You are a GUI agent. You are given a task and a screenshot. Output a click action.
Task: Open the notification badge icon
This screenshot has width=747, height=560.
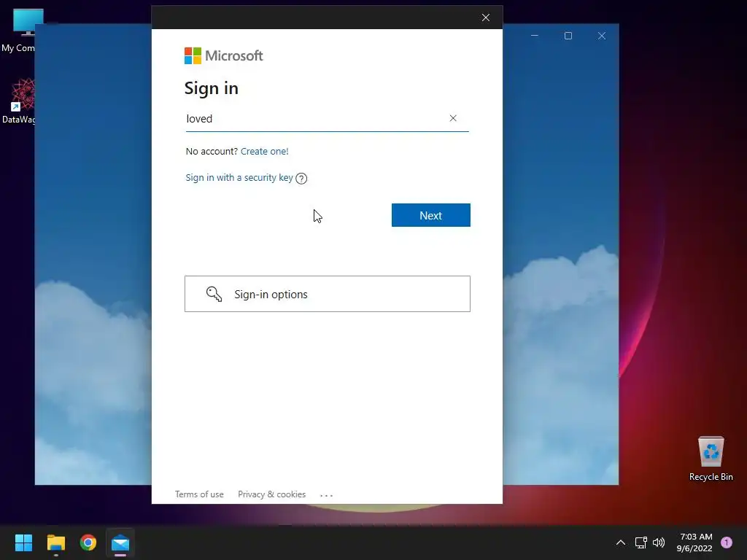pos(727,542)
